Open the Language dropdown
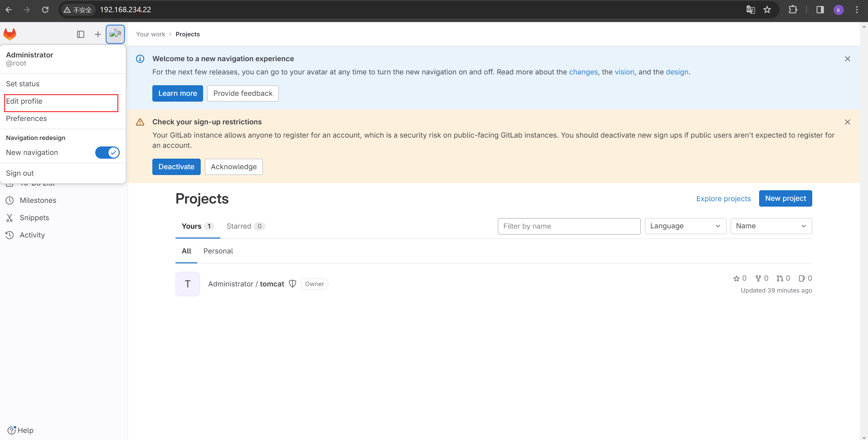The width and height of the screenshot is (868, 440). tap(685, 226)
